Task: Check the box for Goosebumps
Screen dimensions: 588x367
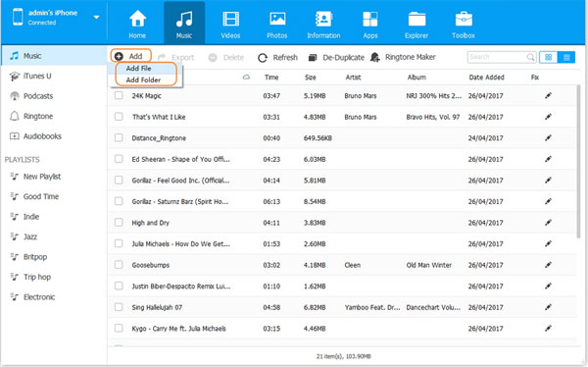Action: click(x=119, y=265)
